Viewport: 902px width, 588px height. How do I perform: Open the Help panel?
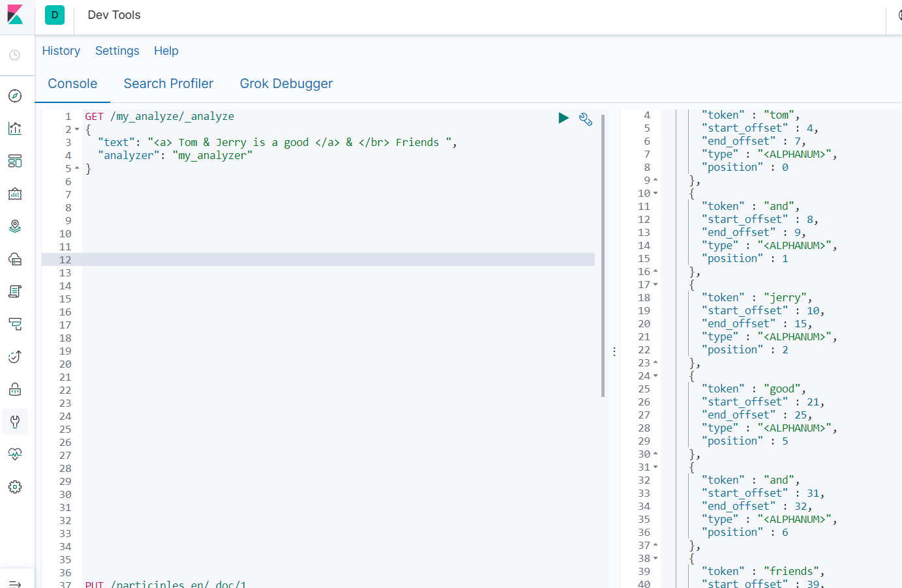coord(166,51)
